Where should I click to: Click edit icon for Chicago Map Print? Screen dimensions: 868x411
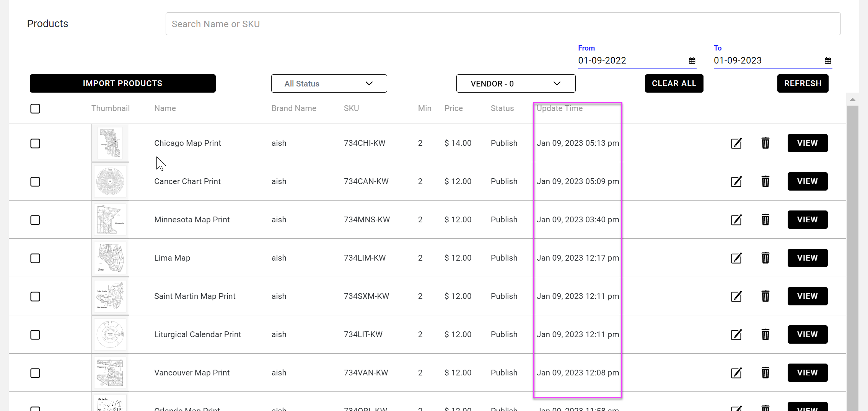(x=736, y=143)
